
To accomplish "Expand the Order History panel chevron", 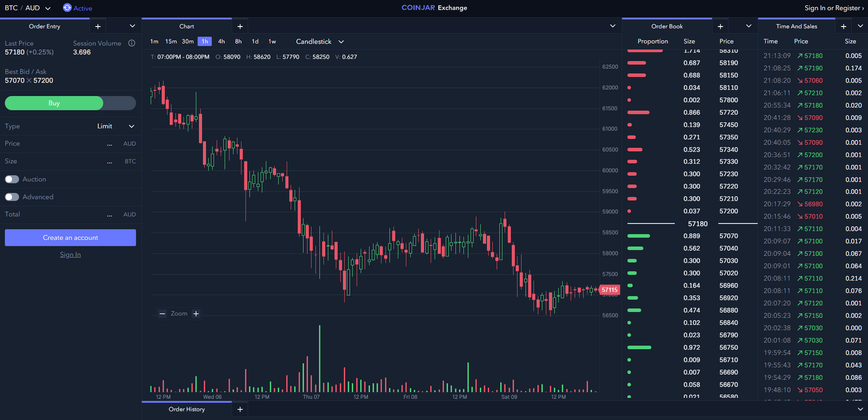I will [x=860, y=409].
